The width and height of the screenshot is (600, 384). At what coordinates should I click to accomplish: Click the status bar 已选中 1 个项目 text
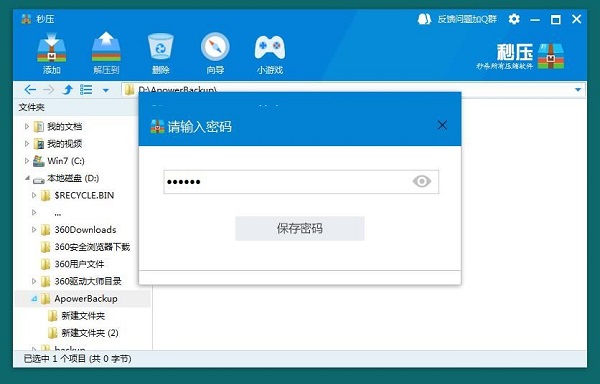(78, 359)
